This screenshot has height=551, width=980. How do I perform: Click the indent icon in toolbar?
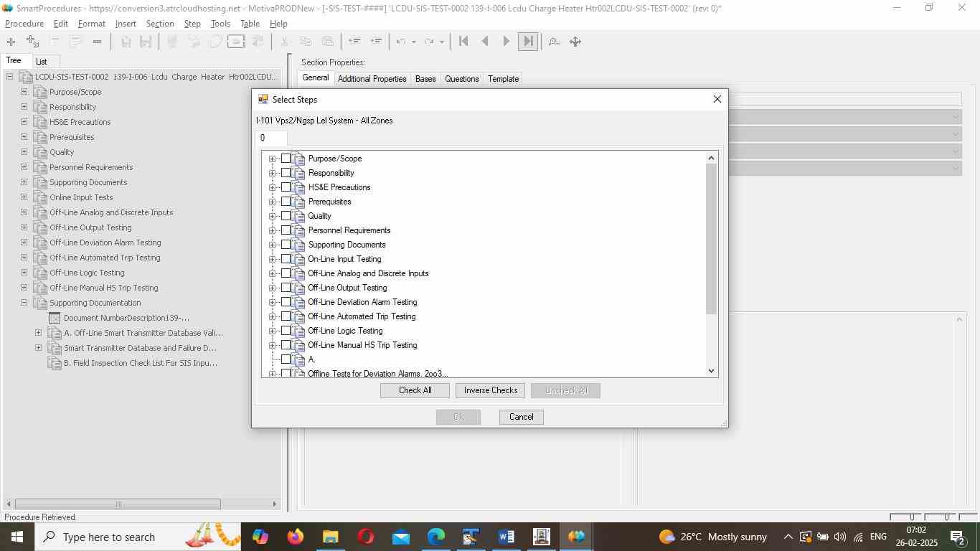tap(376, 42)
